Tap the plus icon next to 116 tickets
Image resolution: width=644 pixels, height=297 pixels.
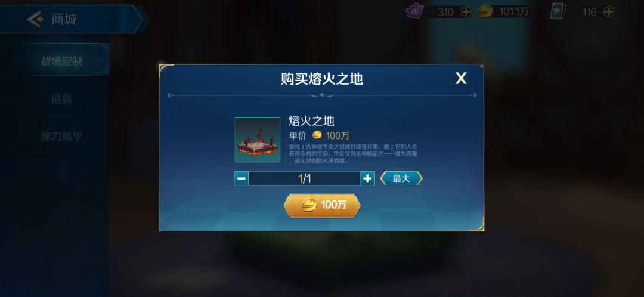(609, 12)
